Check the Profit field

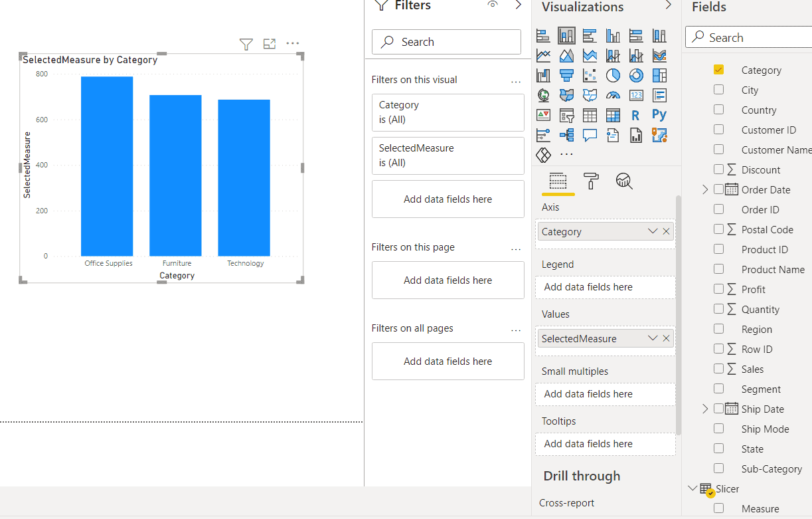click(719, 289)
